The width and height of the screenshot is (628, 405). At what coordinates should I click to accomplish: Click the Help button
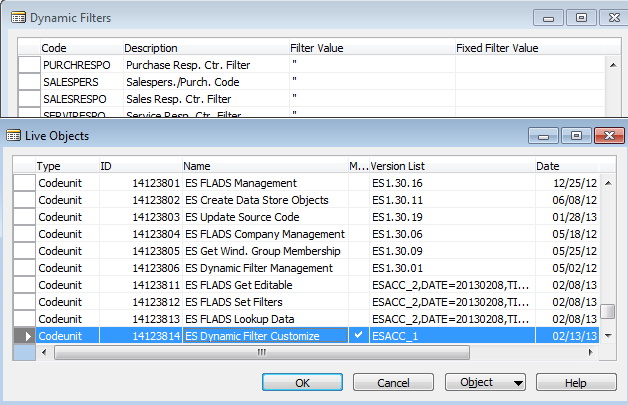pyautogui.click(x=575, y=382)
